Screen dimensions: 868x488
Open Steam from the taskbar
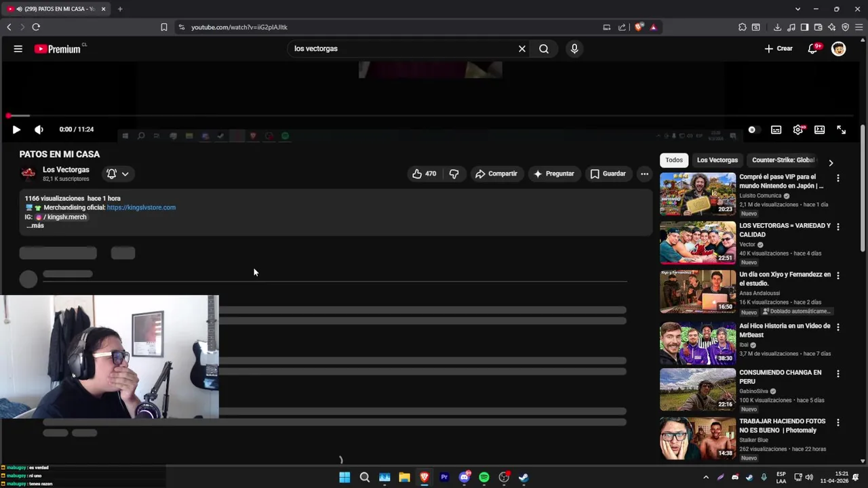524,477
